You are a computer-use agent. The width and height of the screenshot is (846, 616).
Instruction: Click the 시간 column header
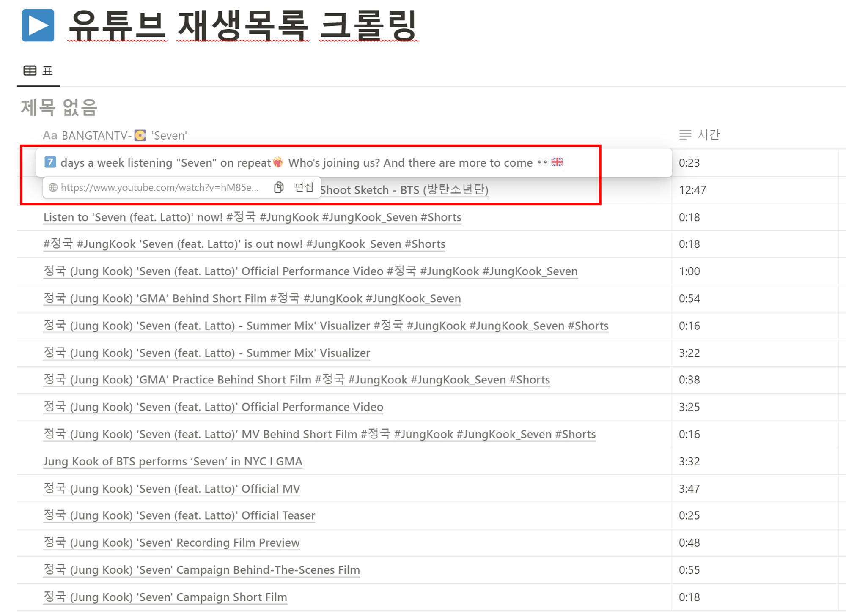coord(708,135)
